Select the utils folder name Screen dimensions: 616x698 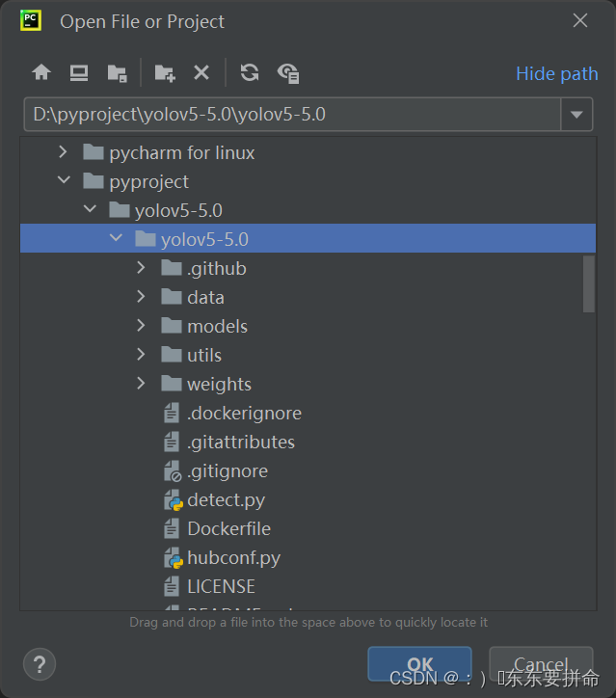click(204, 355)
